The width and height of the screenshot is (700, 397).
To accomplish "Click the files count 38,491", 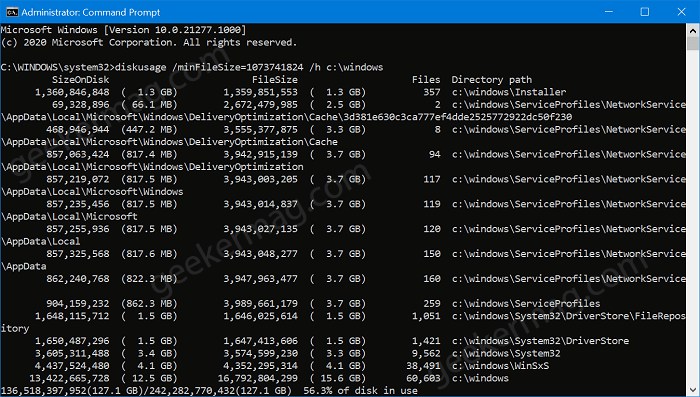I will 423,366.
